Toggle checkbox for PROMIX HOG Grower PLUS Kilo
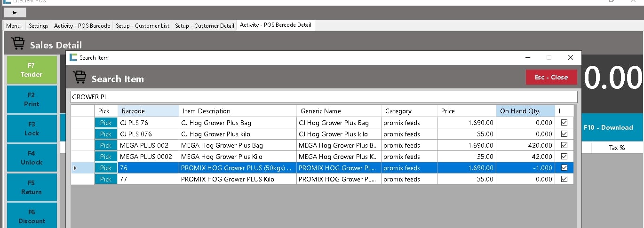This screenshot has height=228, width=644. (x=564, y=179)
